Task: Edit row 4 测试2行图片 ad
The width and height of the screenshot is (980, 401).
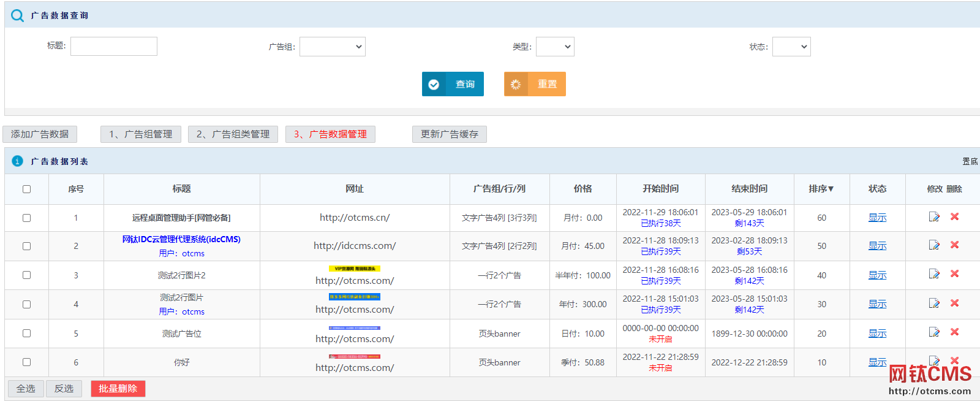Action: tap(934, 303)
